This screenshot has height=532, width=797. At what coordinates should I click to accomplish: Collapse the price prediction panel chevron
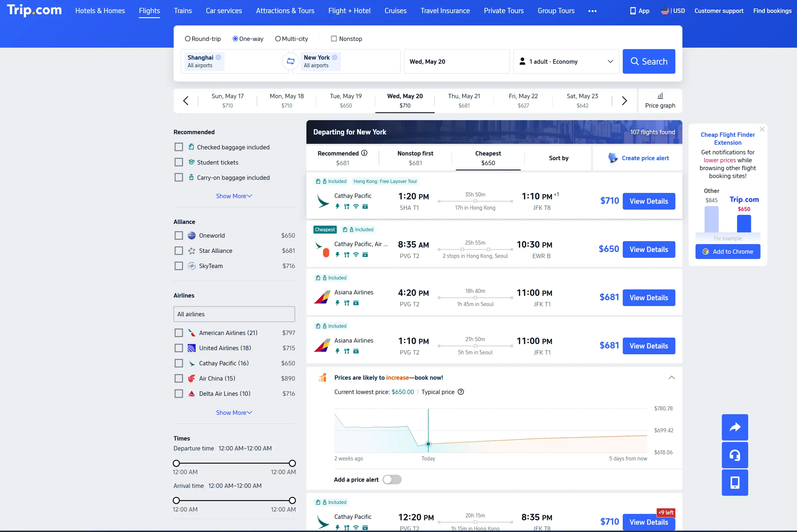coord(672,378)
